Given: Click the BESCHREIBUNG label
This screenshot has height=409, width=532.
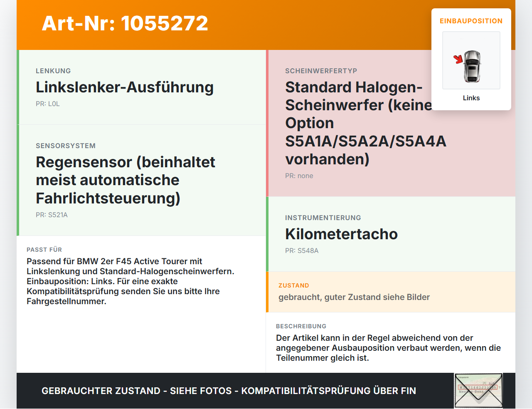Looking at the screenshot, I should [301, 326].
